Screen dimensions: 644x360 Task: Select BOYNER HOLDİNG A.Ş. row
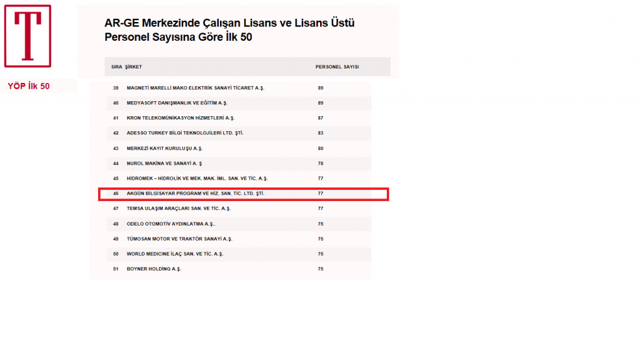coord(239,269)
